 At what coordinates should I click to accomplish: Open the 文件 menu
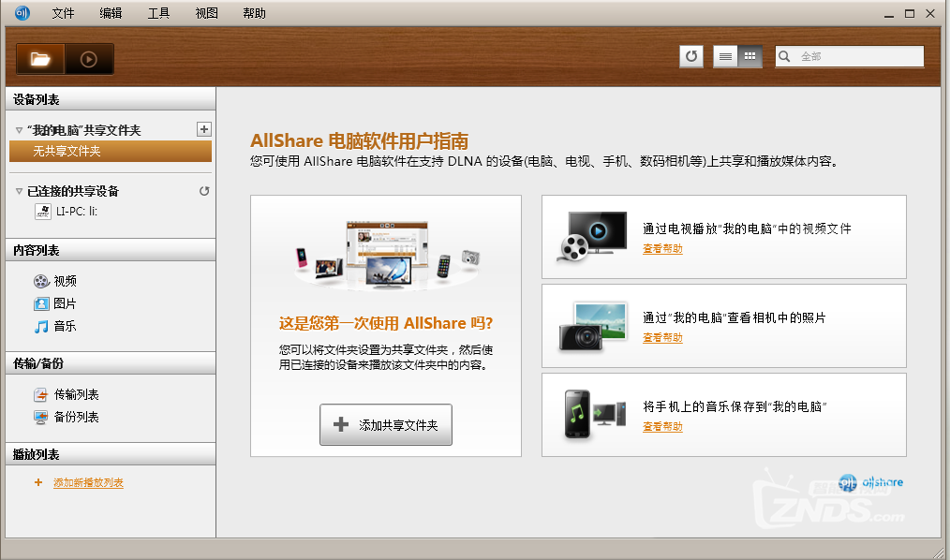point(63,13)
